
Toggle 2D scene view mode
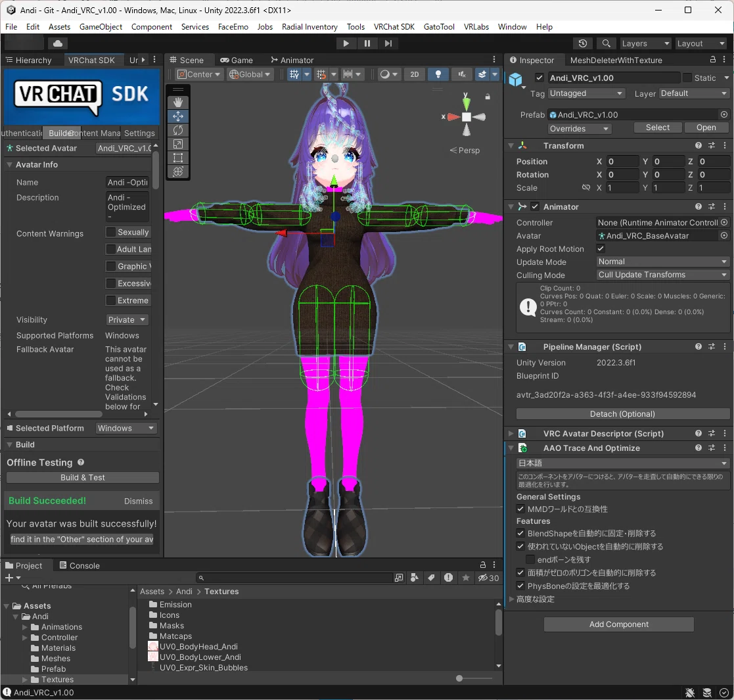[414, 74]
